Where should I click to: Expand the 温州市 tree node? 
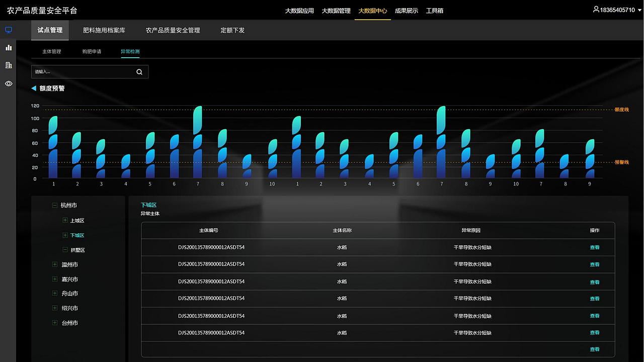click(x=55, y=264)
